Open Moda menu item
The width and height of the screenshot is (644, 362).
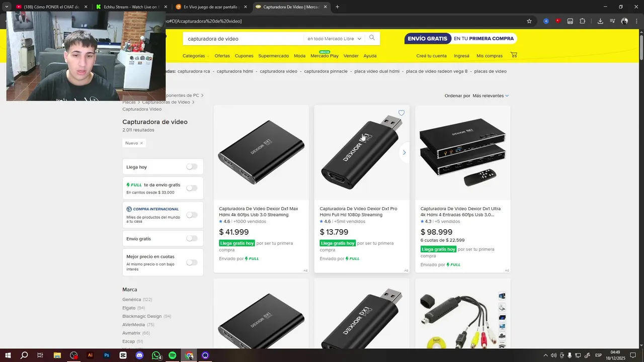point(300,56)
